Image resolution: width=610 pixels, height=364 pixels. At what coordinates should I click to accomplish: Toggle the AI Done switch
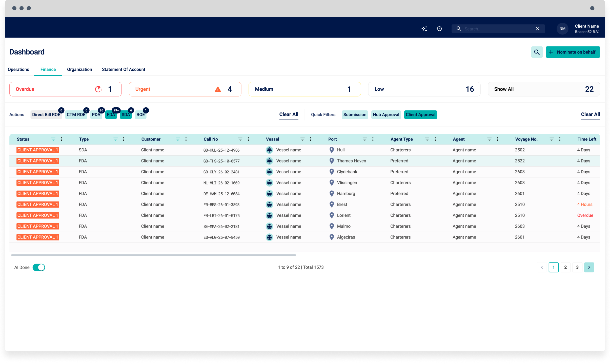click(x=39, y=267)
